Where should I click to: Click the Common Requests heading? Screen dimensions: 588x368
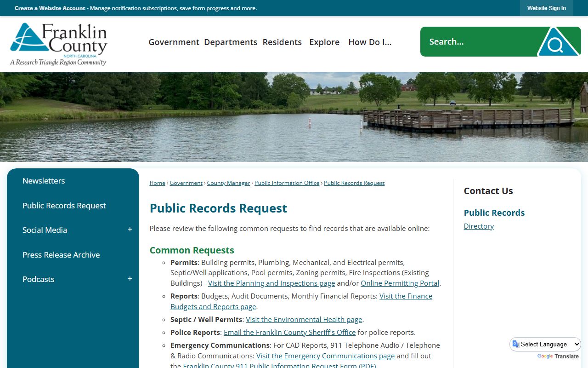point(192,250)
